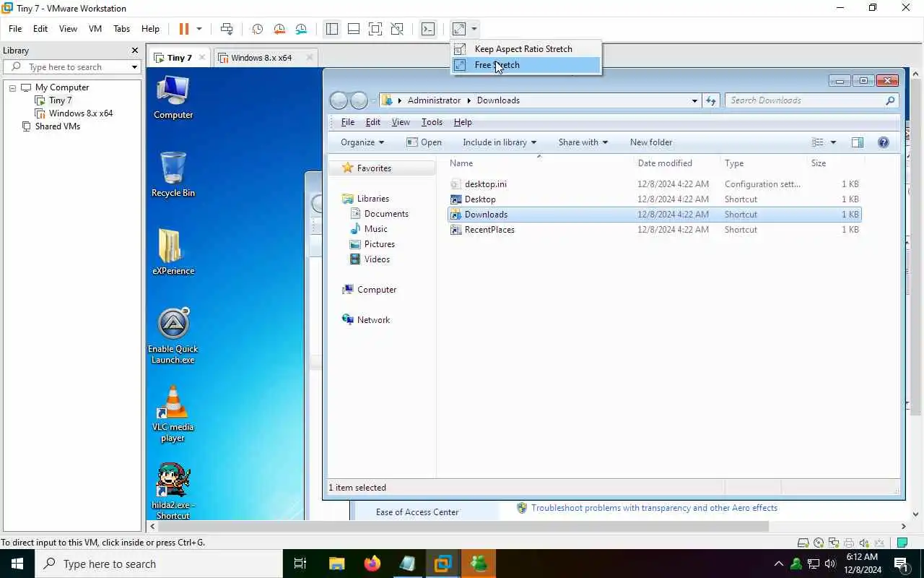
Task: Click Send Ctrl+Alt+Del toolbar icon
Action: (227, 29)
